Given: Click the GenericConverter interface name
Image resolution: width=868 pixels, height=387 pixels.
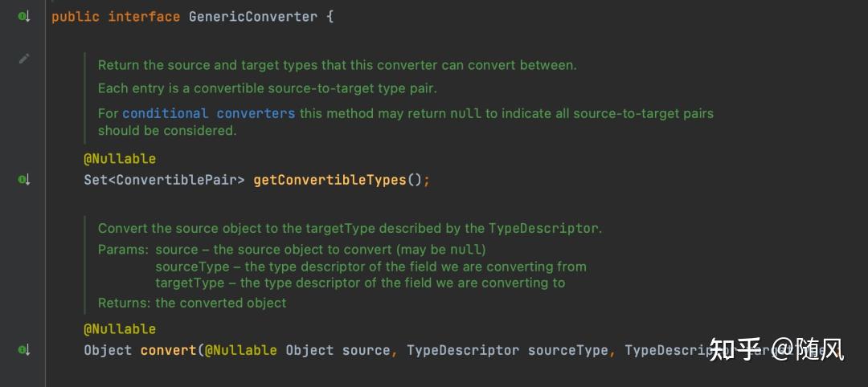Looking at the screenshot, I should pos(252,16).
